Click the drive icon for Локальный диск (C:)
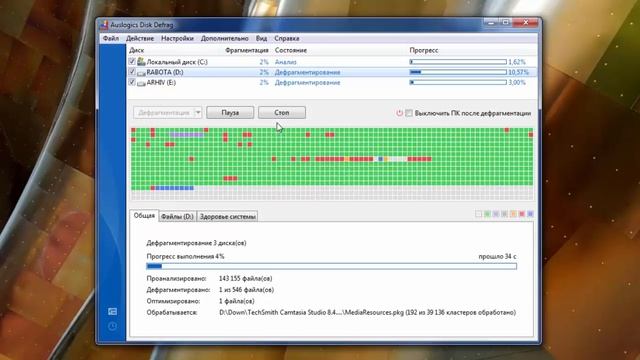Image resolution: width=640 pixels, height=360 pixels. (x=141, y=62)
